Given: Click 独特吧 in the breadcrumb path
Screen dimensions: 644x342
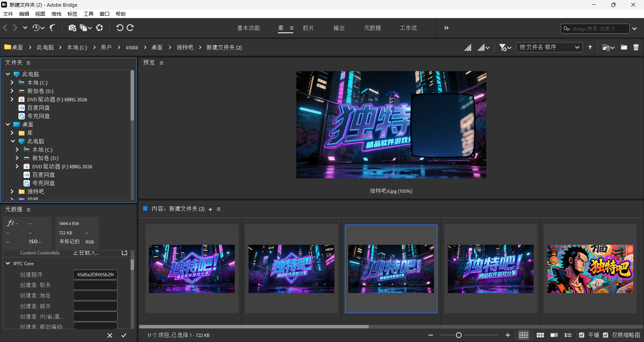Looking at the screenshot, I should 184,47.
